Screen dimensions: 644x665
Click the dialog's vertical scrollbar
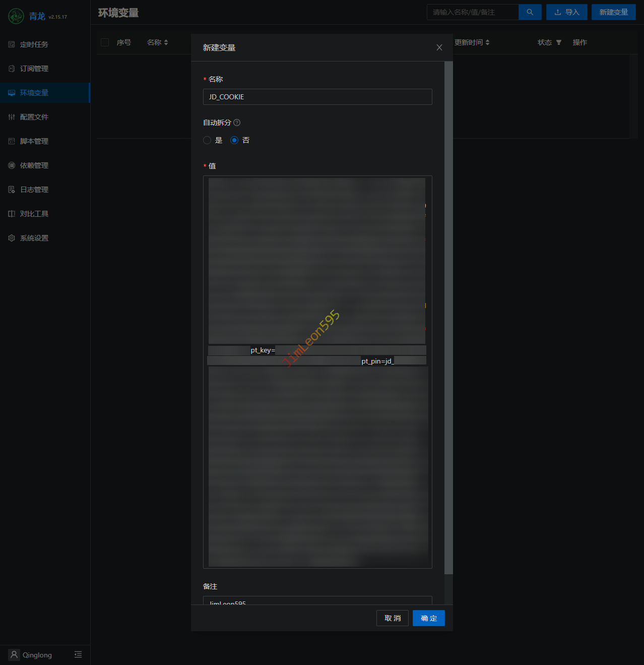[x=448, y=318]
